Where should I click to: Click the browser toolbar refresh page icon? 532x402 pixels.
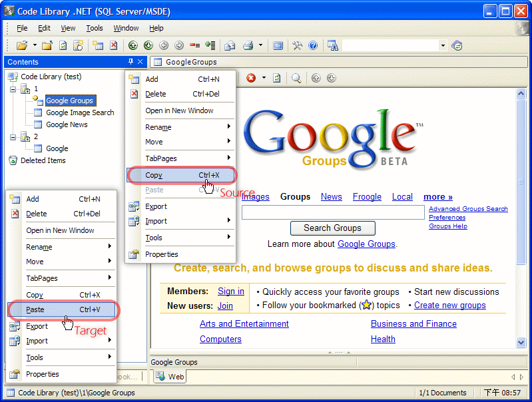tap(277, 78)
